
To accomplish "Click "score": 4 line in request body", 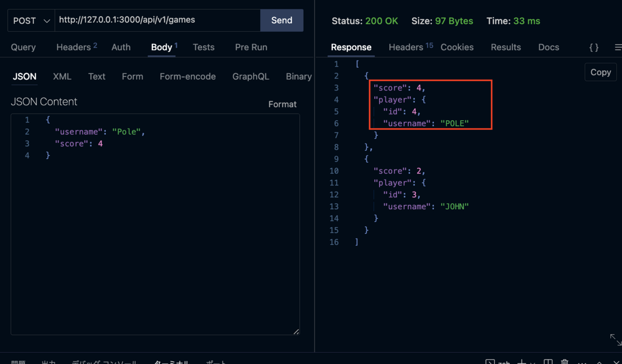I will click(79, 144).
